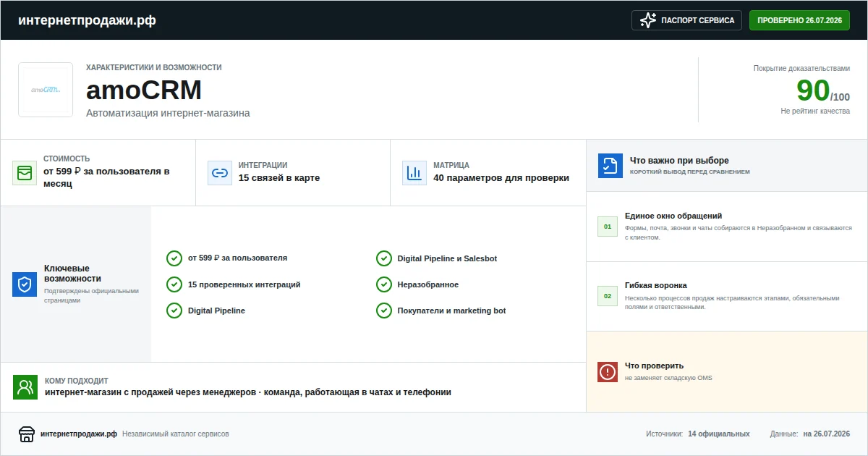
Task: Click the Стоимость envelope icon
Action: coord(25,173)
